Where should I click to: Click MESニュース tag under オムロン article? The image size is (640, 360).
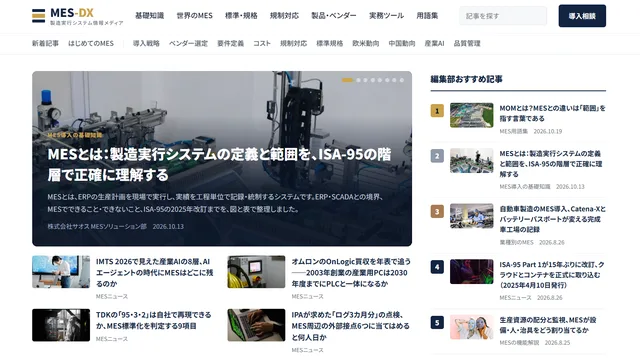(x=307, y=296)
